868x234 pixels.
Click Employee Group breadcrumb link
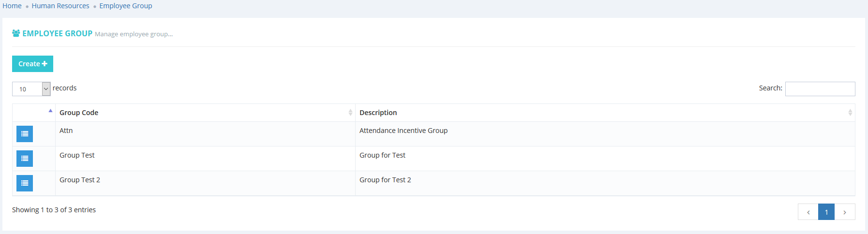(x=126, y=6)
